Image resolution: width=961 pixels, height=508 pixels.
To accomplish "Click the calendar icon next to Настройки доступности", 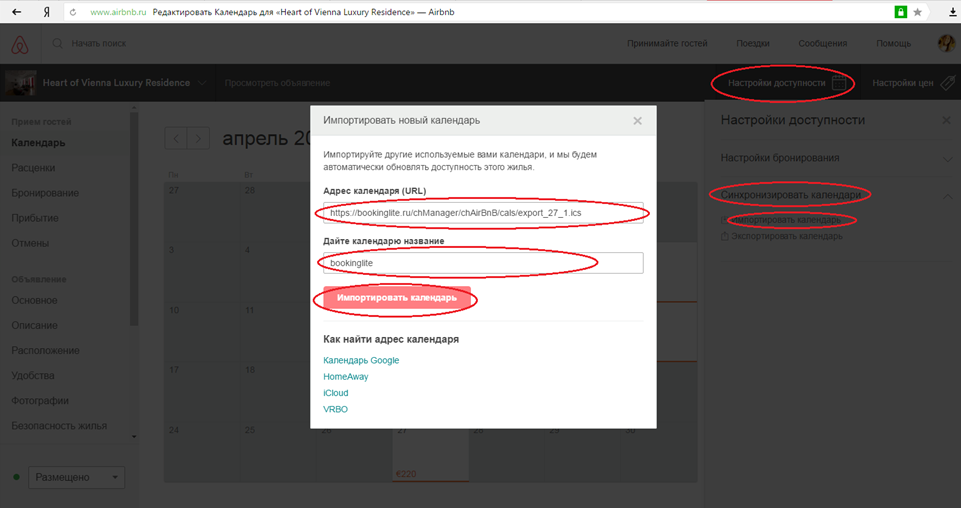I will (839, 83).
